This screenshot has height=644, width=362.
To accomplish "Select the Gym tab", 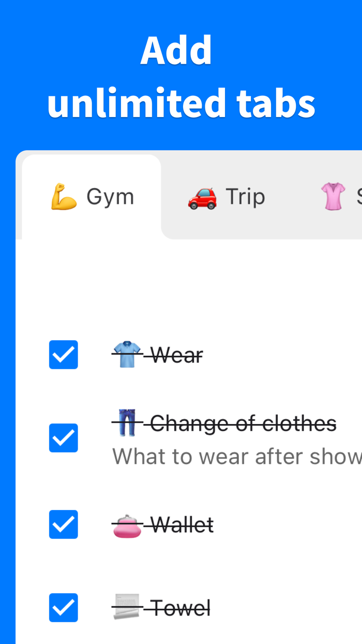I will (93, 197).
